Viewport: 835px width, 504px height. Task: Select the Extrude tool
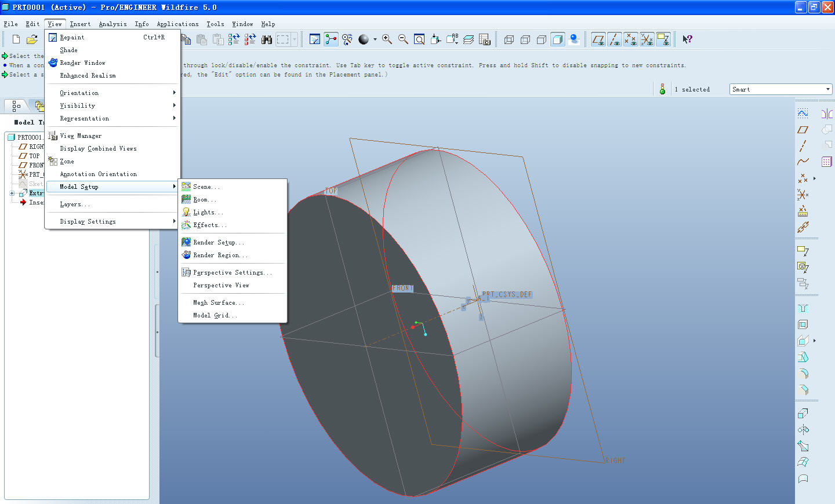(x=803, y=414)
